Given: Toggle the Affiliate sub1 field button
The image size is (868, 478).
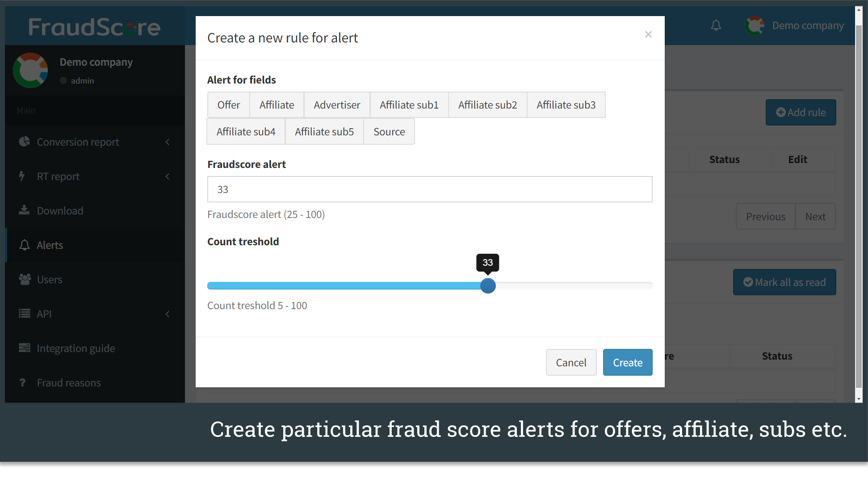Looking at the screenshot, I should point(409,105).
